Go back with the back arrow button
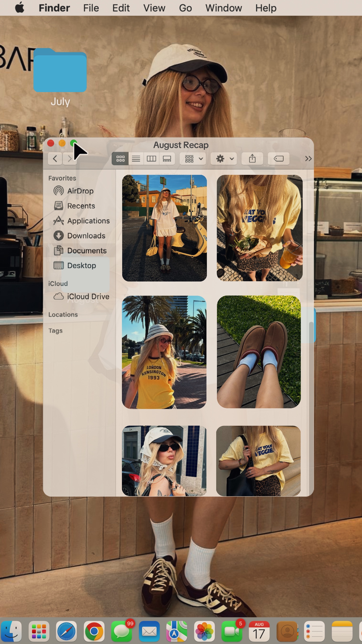 [x=55, y=159]
